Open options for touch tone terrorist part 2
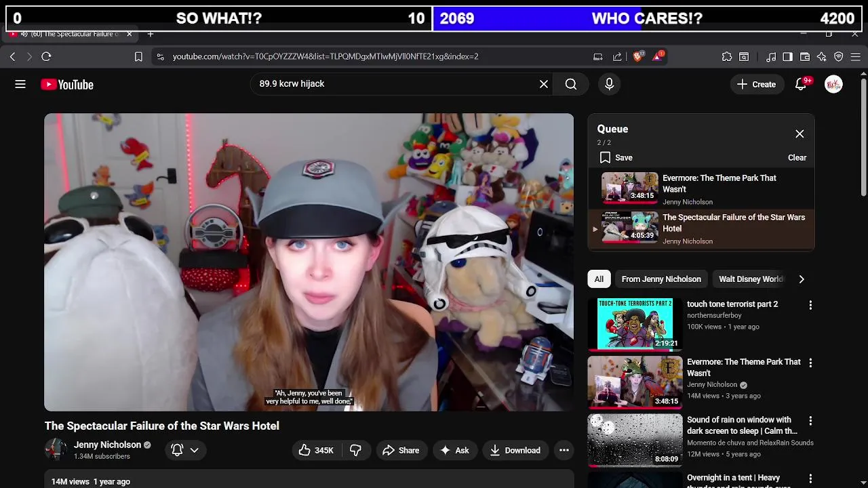868x488 pixels. click(x=810, y=305)
